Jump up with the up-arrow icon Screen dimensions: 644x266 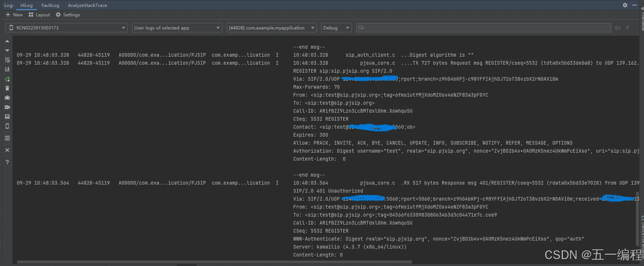[7, 41]
